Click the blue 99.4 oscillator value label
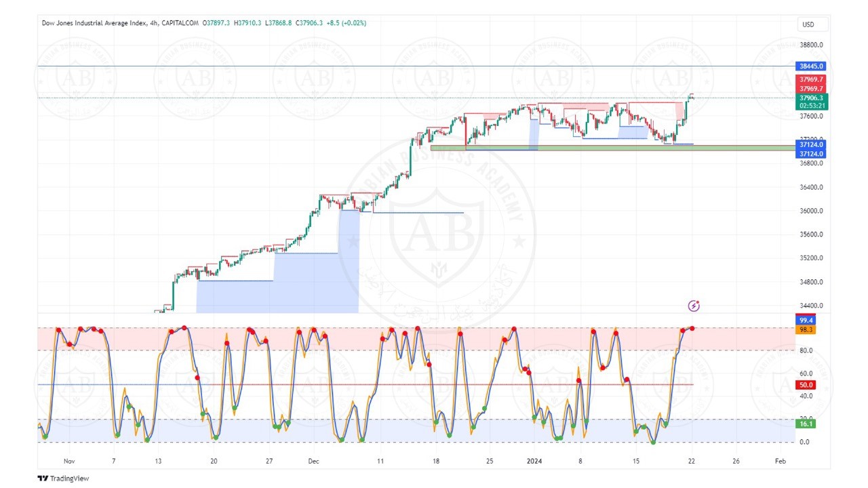 point(806,320)
